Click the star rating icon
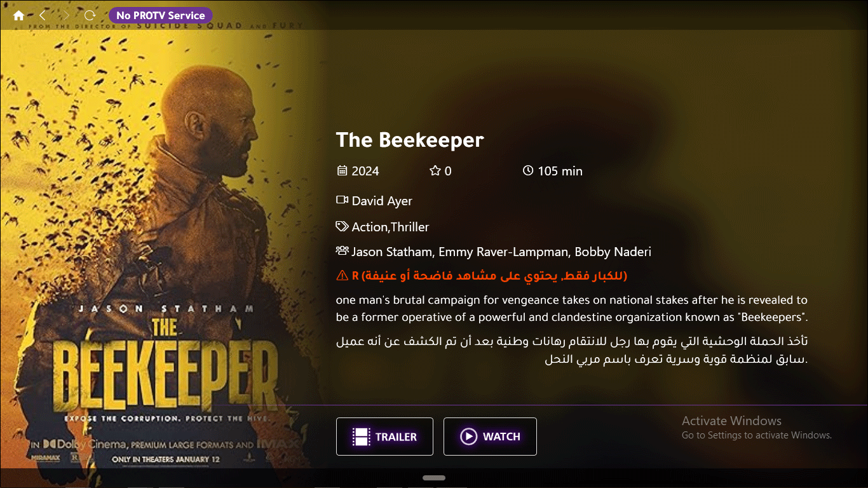This screenshot has width=868, height=488. point(435,170)
